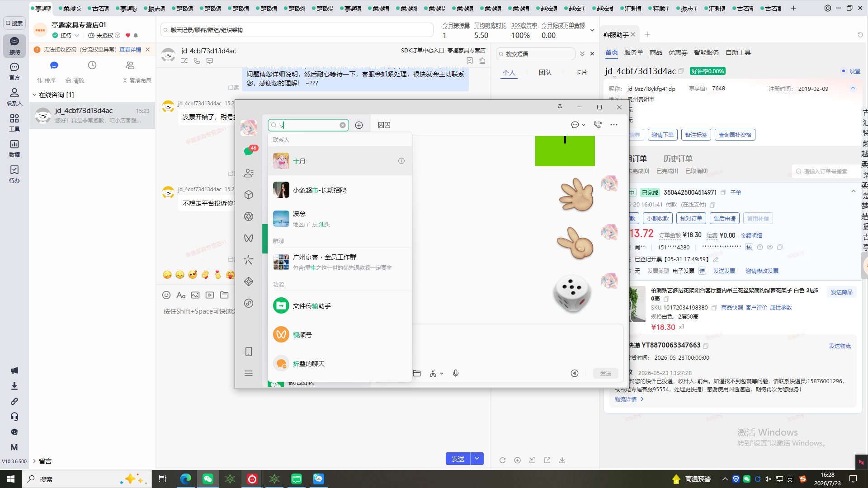Click the 售后申请 button
This screenshot has height=488, width=868.
pos(724,218)
